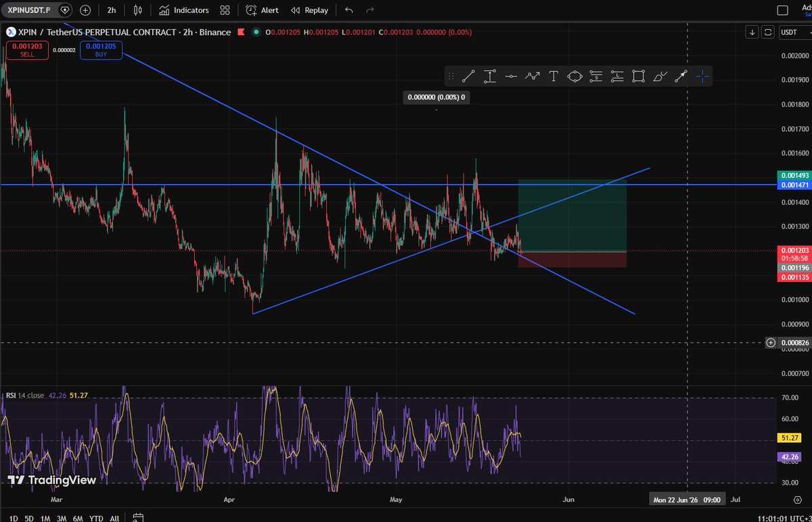Click the green market status dot
This screenshot has width=812, height=522.
tap(256, 32)
